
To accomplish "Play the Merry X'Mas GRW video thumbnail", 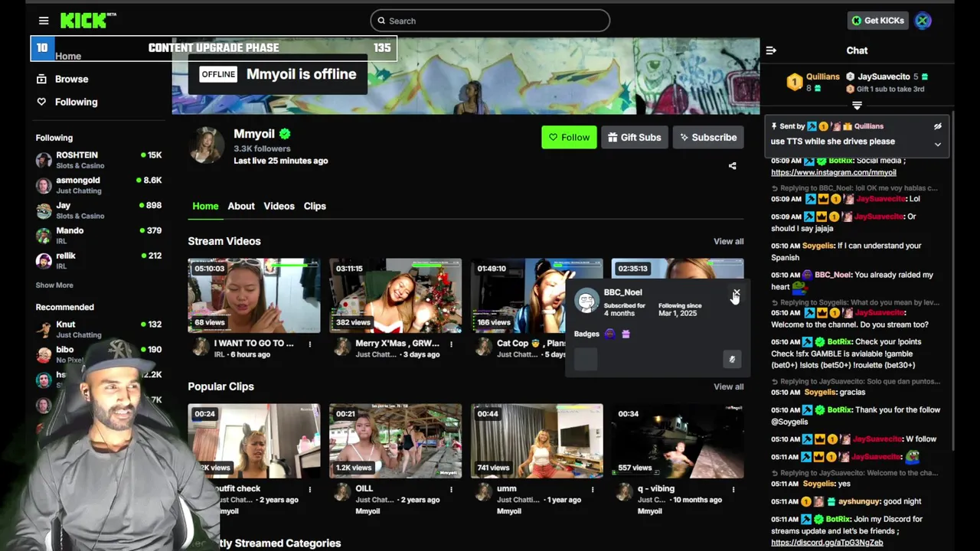I will pyautogui.click(x=395, y=295).
